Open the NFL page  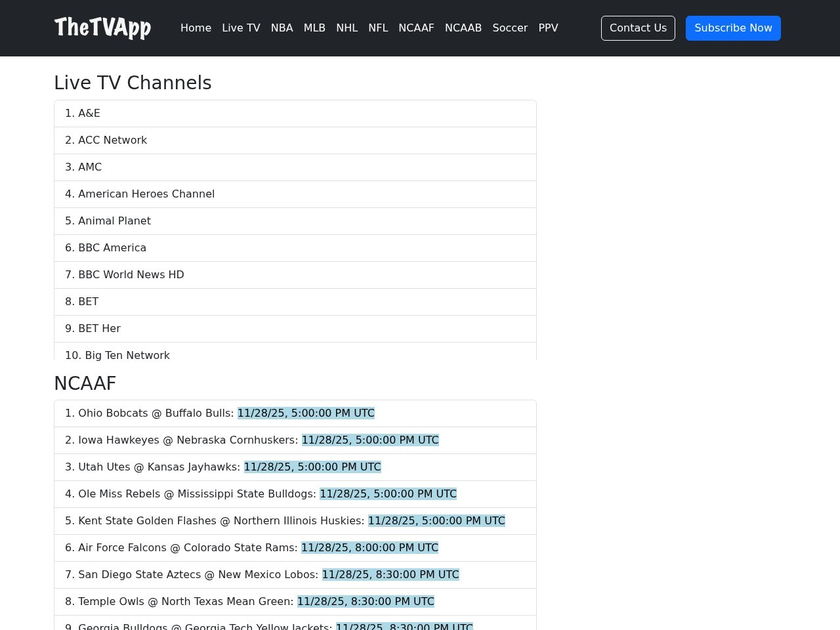pyautogui.click(x=378, y=28)
